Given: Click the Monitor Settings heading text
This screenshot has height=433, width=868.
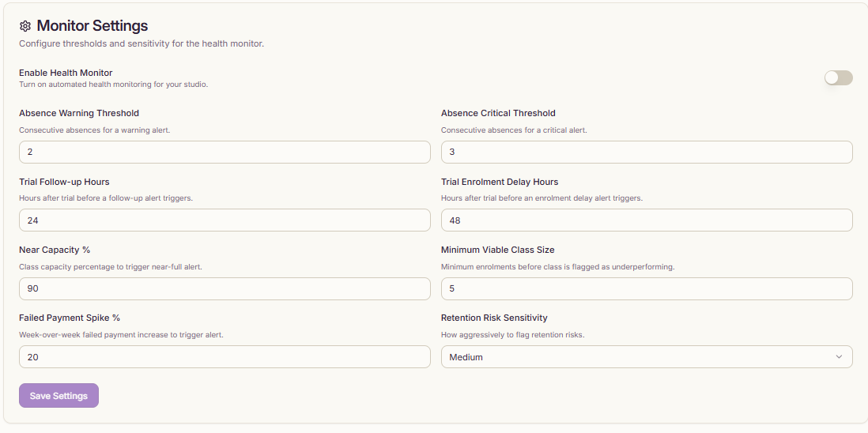Looking at the screenshot, I should pos(92,26).
